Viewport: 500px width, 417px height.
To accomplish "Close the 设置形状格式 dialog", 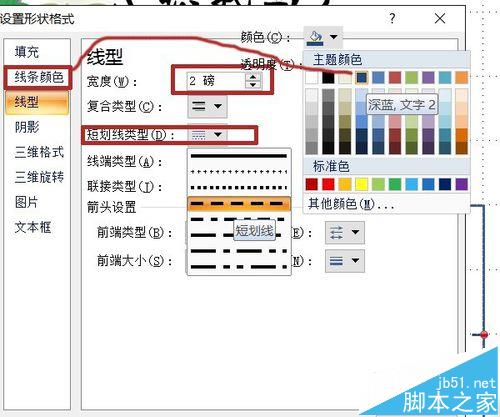I will pyautogui.click(x=440, y=18).
